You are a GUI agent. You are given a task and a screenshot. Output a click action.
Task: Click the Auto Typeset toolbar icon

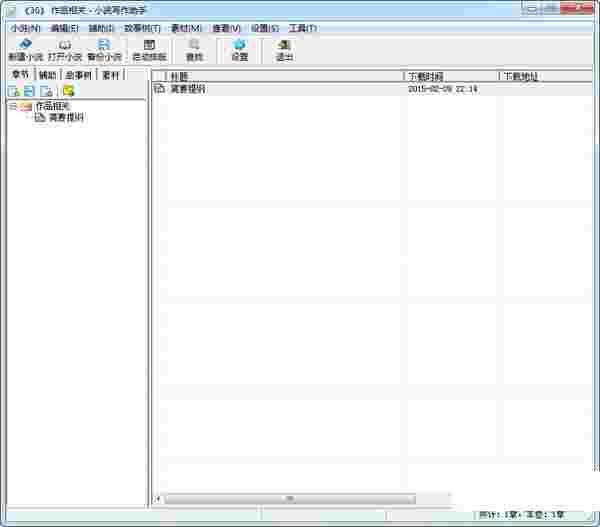coord(149,44)
